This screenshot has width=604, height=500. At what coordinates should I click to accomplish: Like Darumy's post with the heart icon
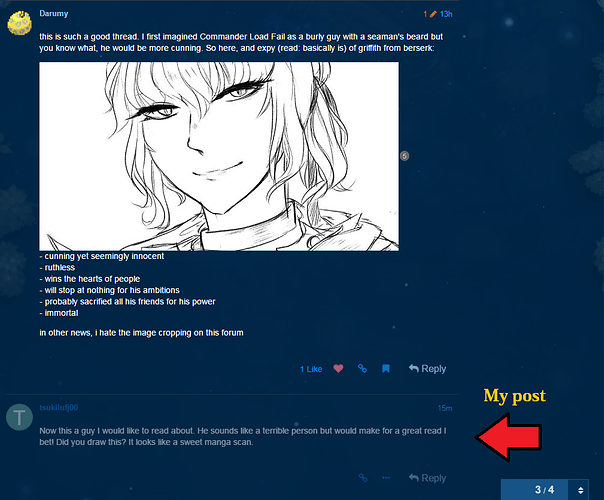(x=338, y=368)
